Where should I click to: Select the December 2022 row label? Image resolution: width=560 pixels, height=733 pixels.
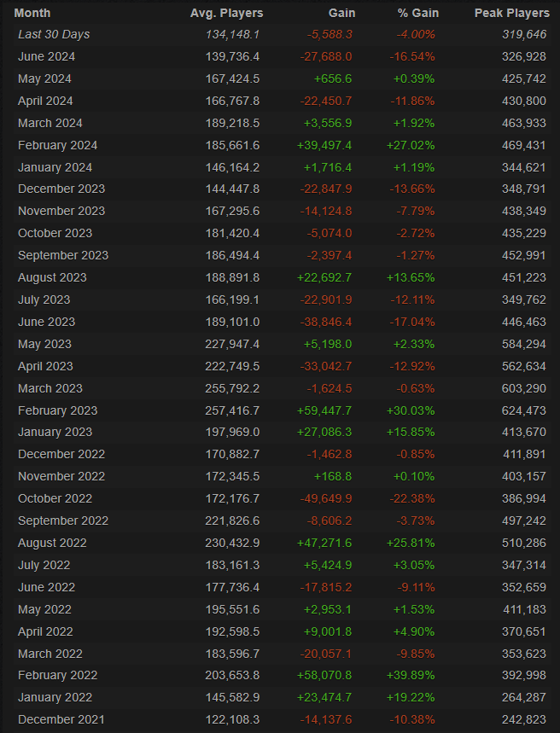61,454
